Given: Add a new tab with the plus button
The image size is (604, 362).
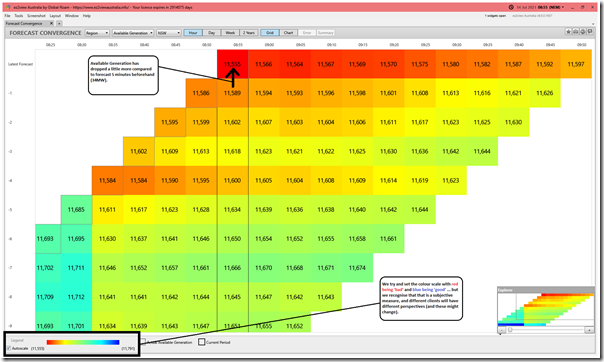Looking at the screenshot, I should (x=60, y=23).
